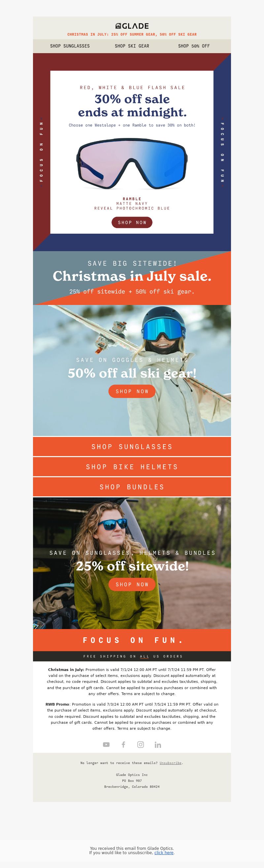Click the Christmas in July sale banner
Screen dimensions: 264x868
point(132,278)
